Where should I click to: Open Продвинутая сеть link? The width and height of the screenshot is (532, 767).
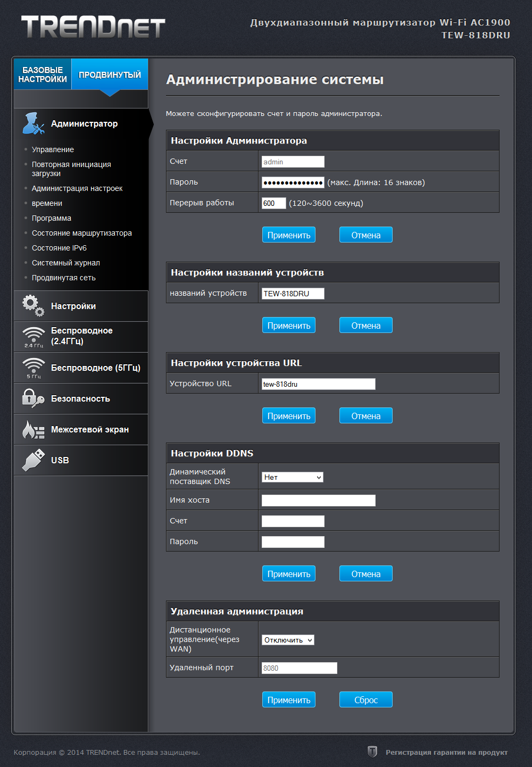(x=64, y=278)
